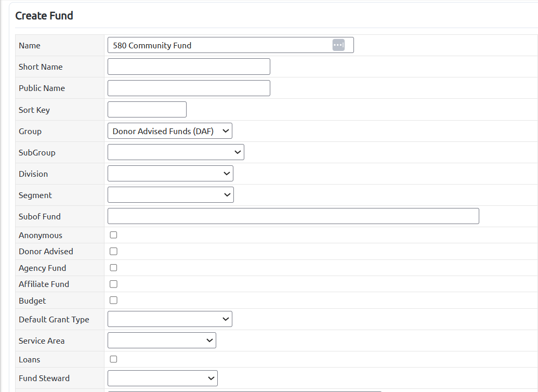538x392 pixels.
Task: Click the autofill icon in Name field
Action: [x=338, y=45]
